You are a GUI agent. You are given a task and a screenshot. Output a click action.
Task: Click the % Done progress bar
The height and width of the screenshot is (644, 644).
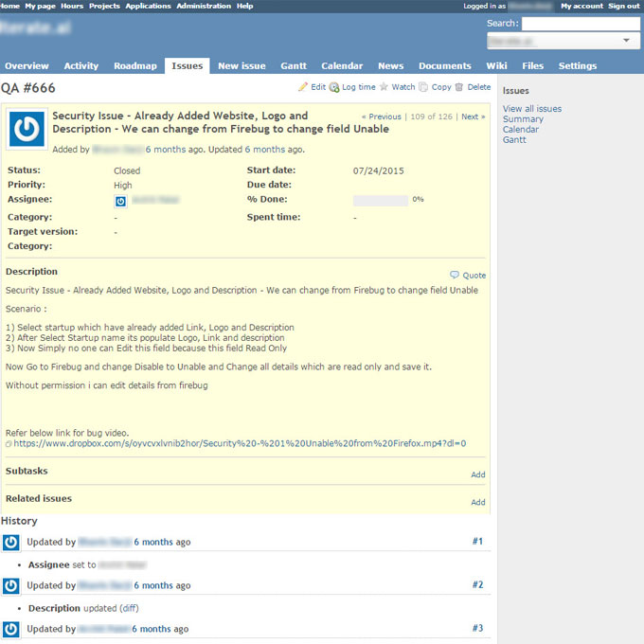[x=381, y=200]
